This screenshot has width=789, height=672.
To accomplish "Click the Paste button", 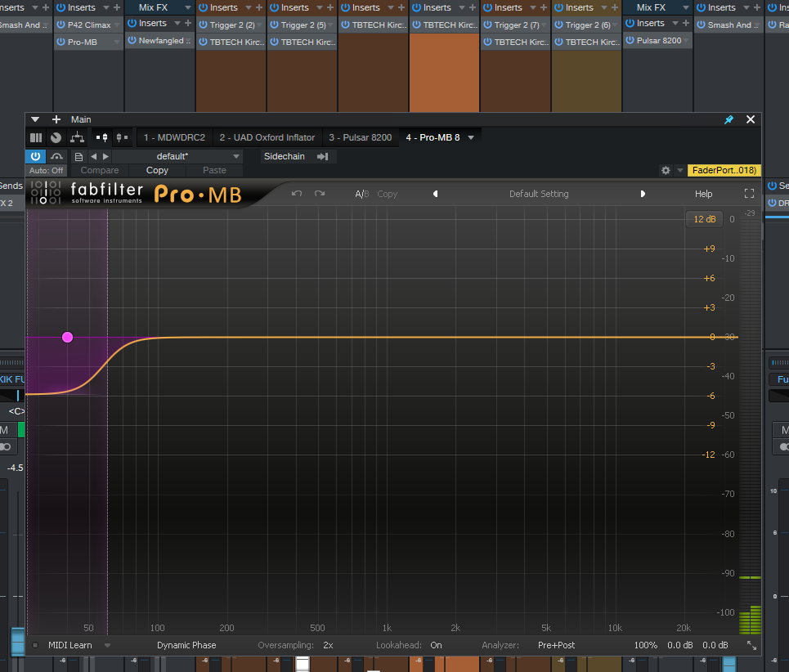I will point(214,171).
